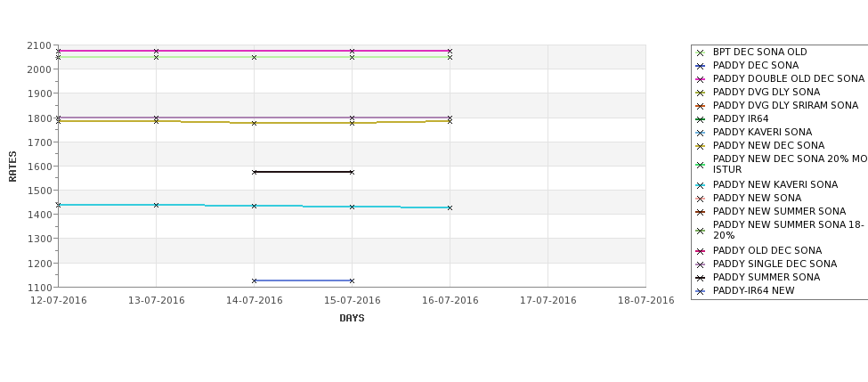Click the blue line data point at 15-07-2016

(352, 280)
